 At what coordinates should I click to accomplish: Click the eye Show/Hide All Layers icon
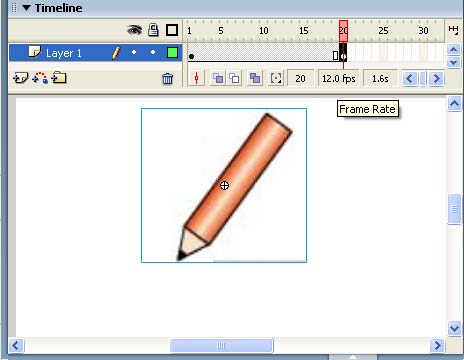click(x=135, y=30)
